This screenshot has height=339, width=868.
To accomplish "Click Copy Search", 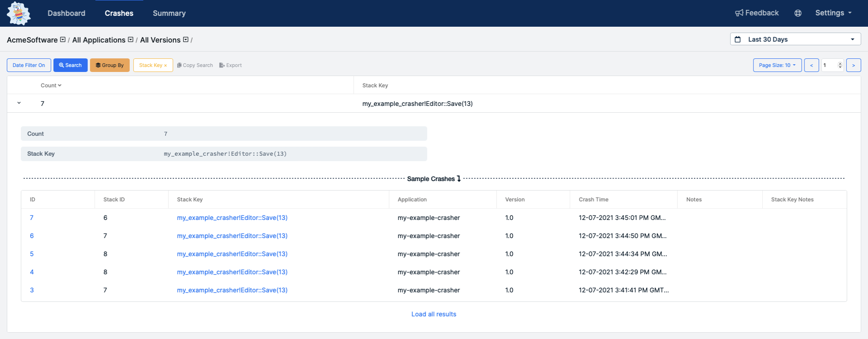I will tap(195, 65).
